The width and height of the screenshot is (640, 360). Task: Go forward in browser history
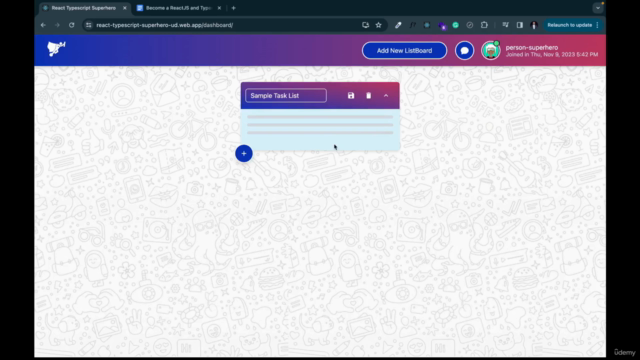tap(57, 25)
